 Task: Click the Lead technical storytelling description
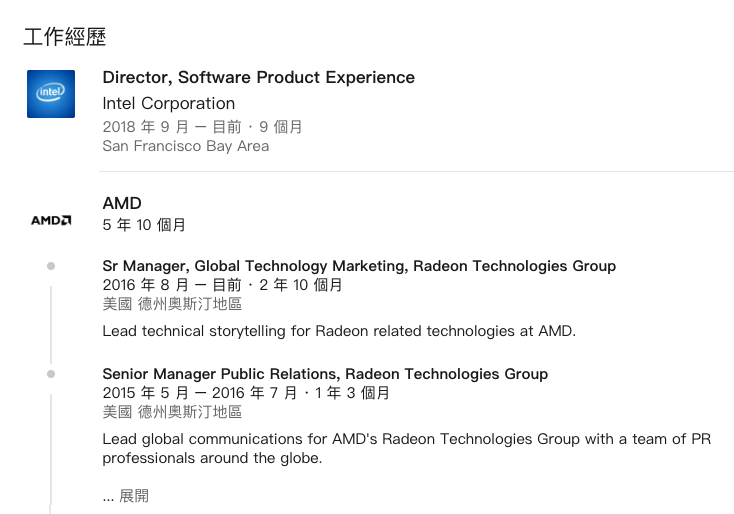[339, 331]
